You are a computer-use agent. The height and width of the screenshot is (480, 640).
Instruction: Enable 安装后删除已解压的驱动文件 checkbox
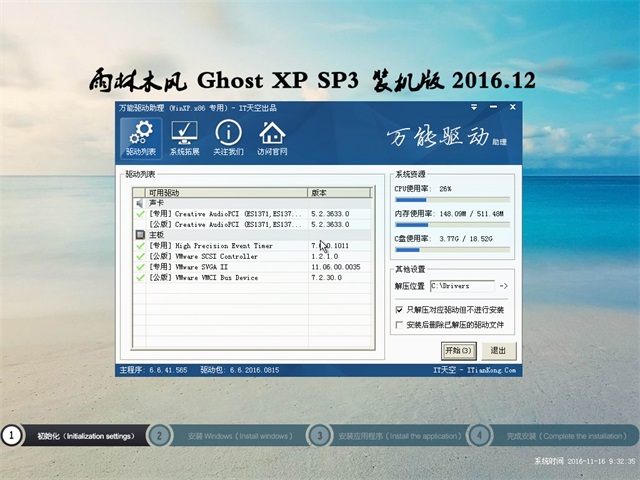tap(399, 325)
